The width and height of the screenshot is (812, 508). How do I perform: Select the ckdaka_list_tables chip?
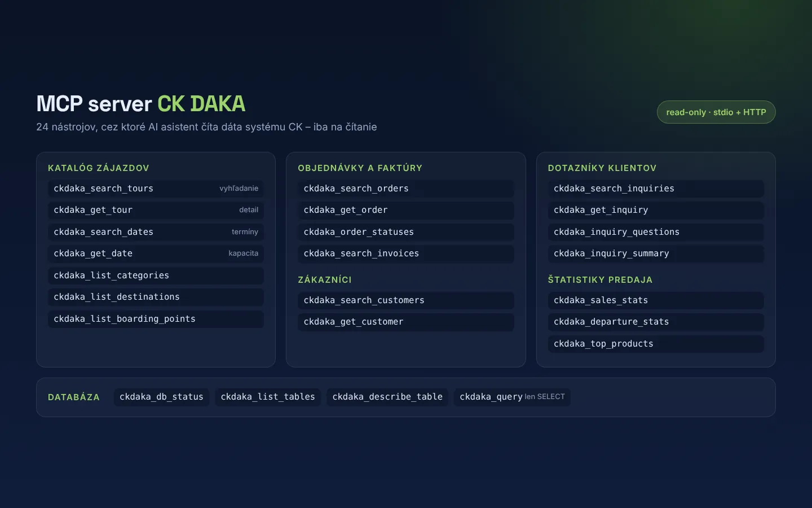click(x=268, y=397)
